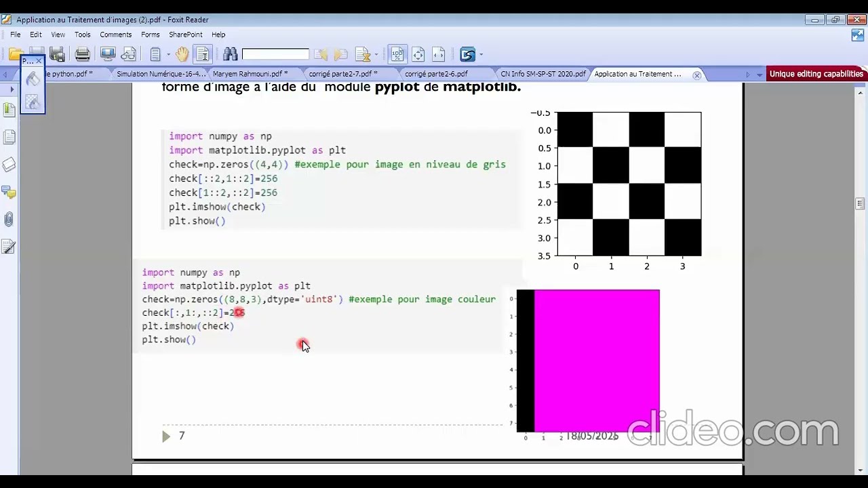Click the magenta plot image

click(588, 361)
